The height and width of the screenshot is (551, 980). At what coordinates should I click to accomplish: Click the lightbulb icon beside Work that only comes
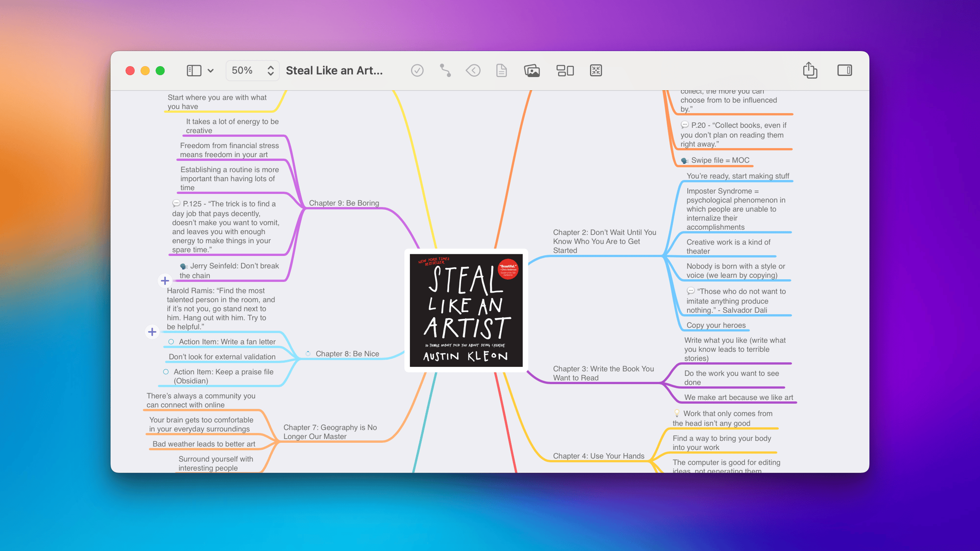click(677, 413)
